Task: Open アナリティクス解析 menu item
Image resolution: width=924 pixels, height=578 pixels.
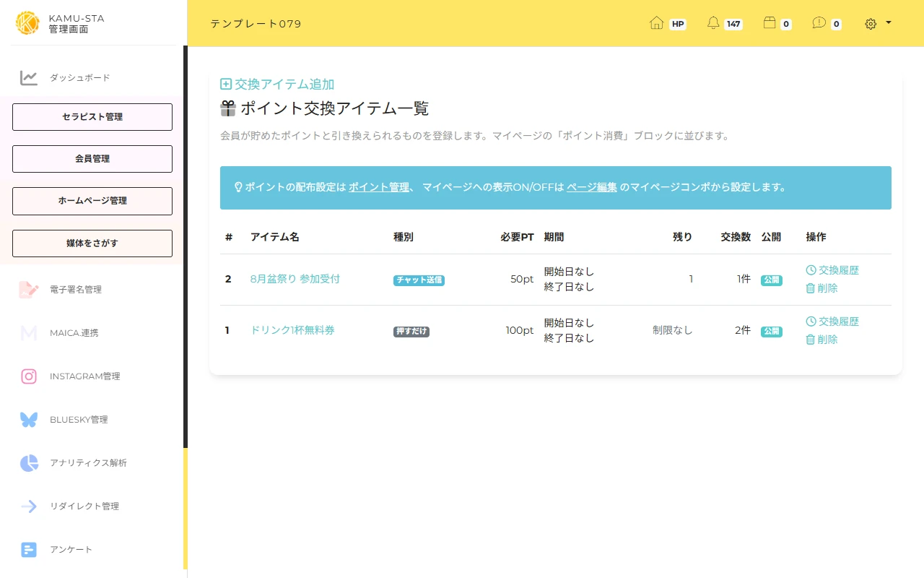Action: (88, 463)
